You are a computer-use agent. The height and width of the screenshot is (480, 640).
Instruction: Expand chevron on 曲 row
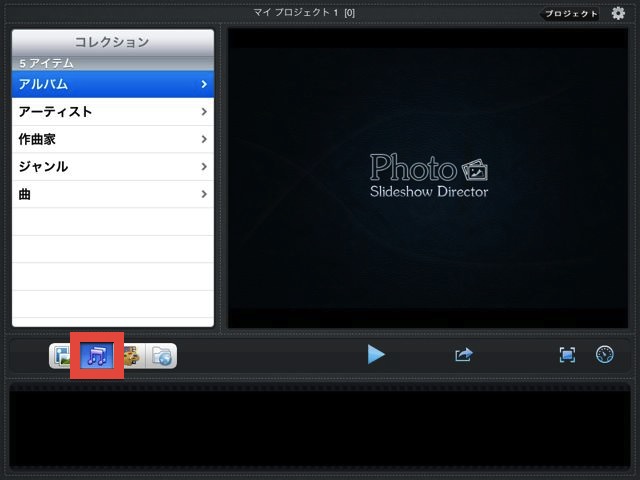(204, 194)
